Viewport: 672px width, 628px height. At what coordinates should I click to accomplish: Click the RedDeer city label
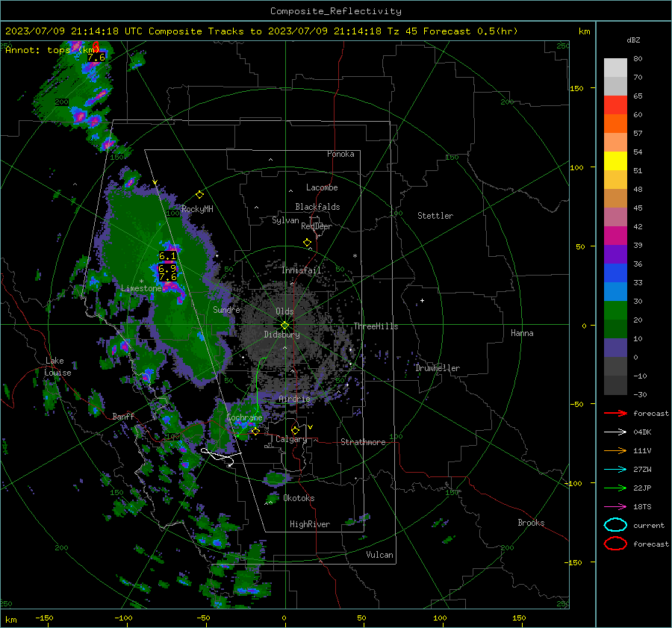(317, 226)
